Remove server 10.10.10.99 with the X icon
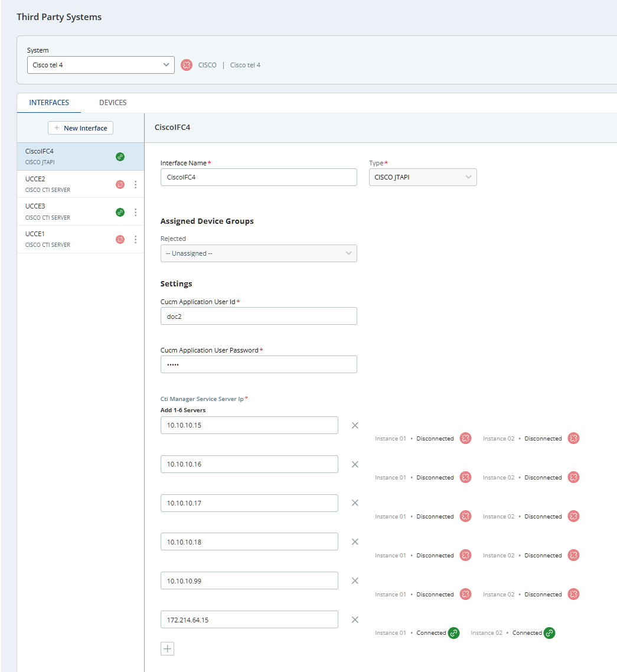617x672 pixels. pyautogui.click(x=355, y=580)
